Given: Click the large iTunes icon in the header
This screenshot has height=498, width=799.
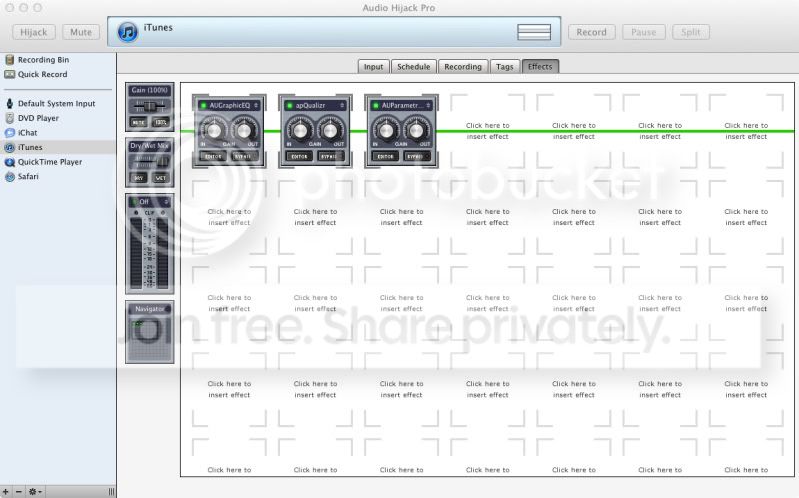Looking at the screenshot, I should click(x=127, y=32).
